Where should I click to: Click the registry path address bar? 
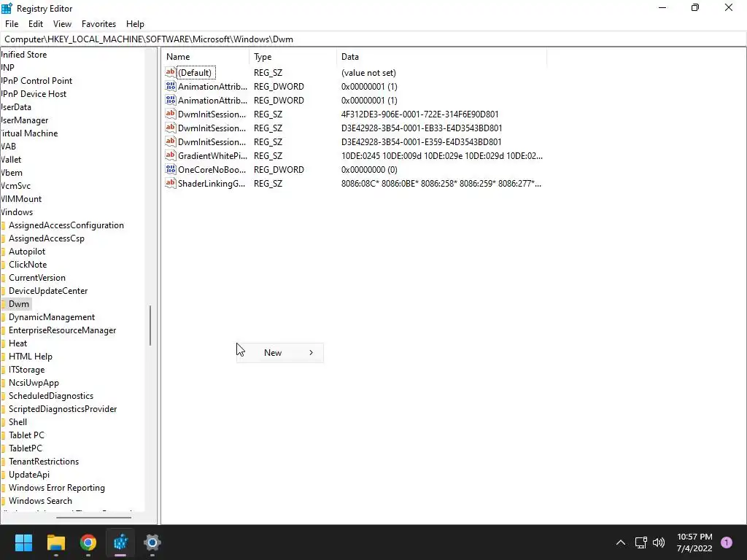(373, 39)
